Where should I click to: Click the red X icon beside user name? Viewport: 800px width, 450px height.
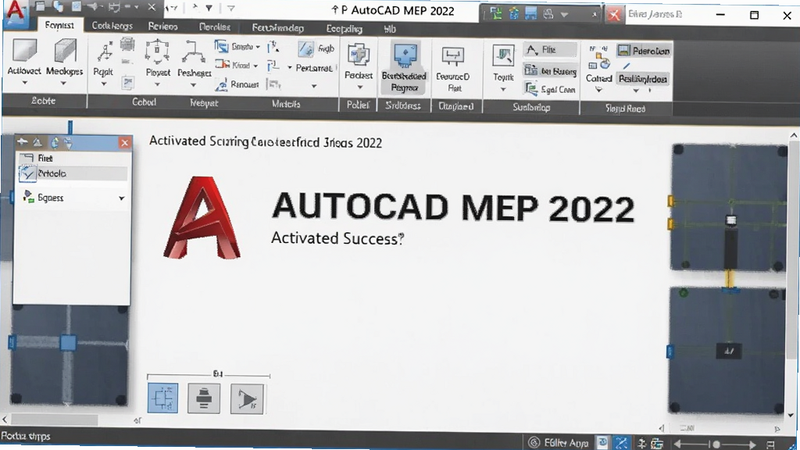click(614, 15)
